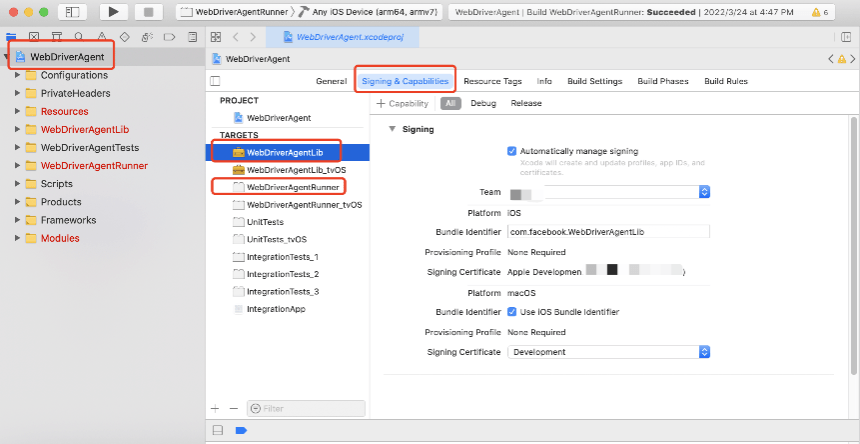Jump to the previous issue
The image size is (860, 444).
(x=831, y=59)
